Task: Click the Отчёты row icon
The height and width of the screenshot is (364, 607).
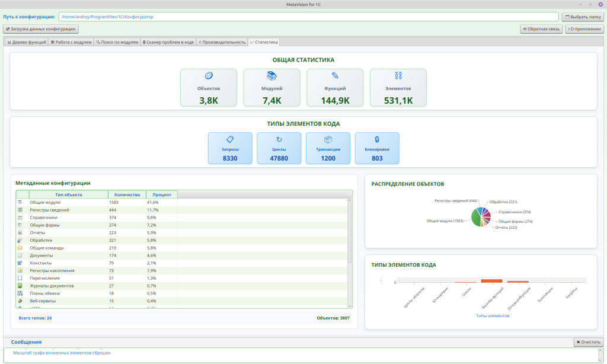Action: tap(20, 233)
